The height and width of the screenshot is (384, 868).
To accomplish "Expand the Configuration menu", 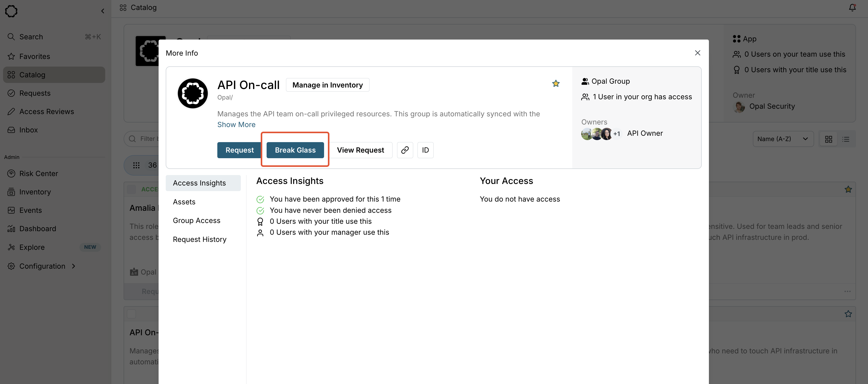I will [x=42, y=266].
